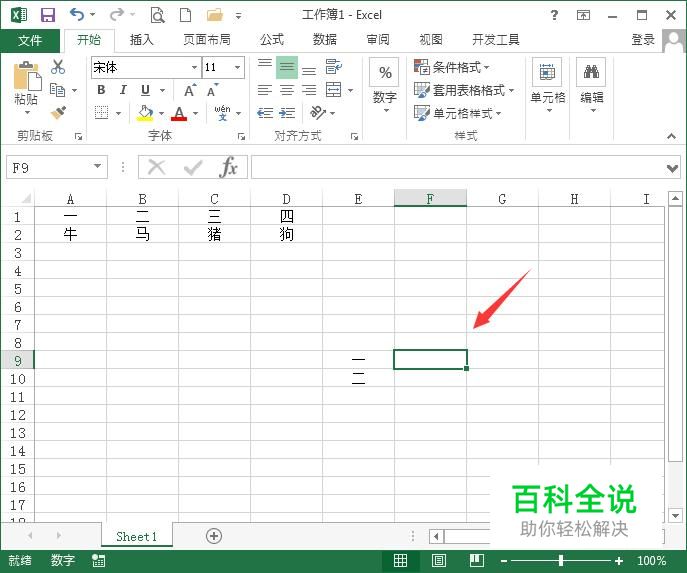Click the Copy icon
687x573 pixels.
click(57, 90)
